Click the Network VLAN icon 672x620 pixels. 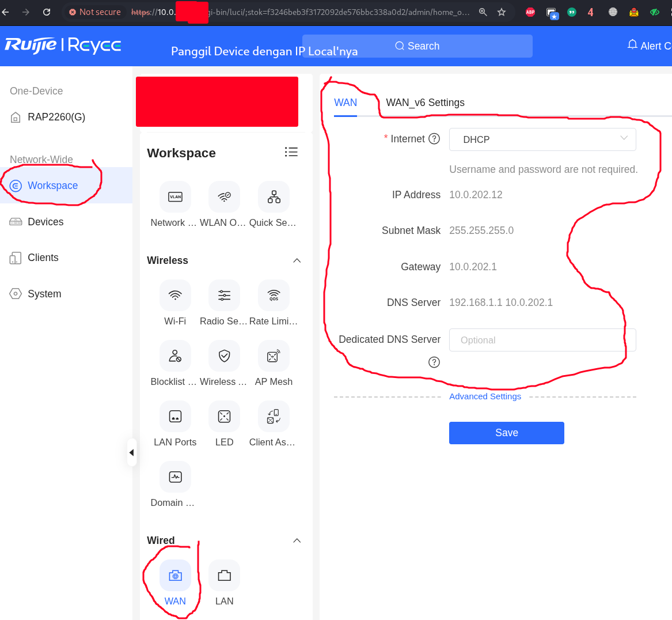point(175,197)
